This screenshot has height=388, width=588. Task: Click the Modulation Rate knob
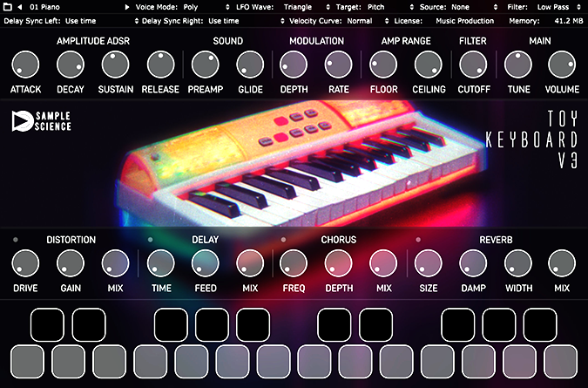[x=338, y=65]
